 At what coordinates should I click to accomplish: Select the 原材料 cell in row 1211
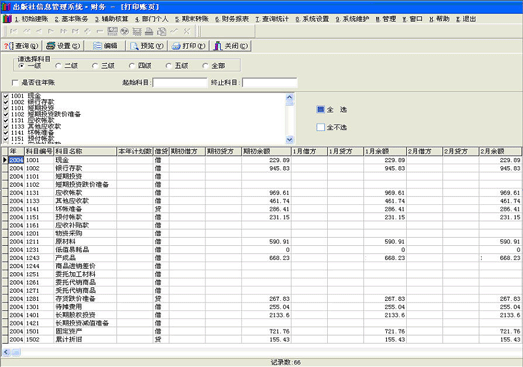pyautogui.click(x=85, y=242)
